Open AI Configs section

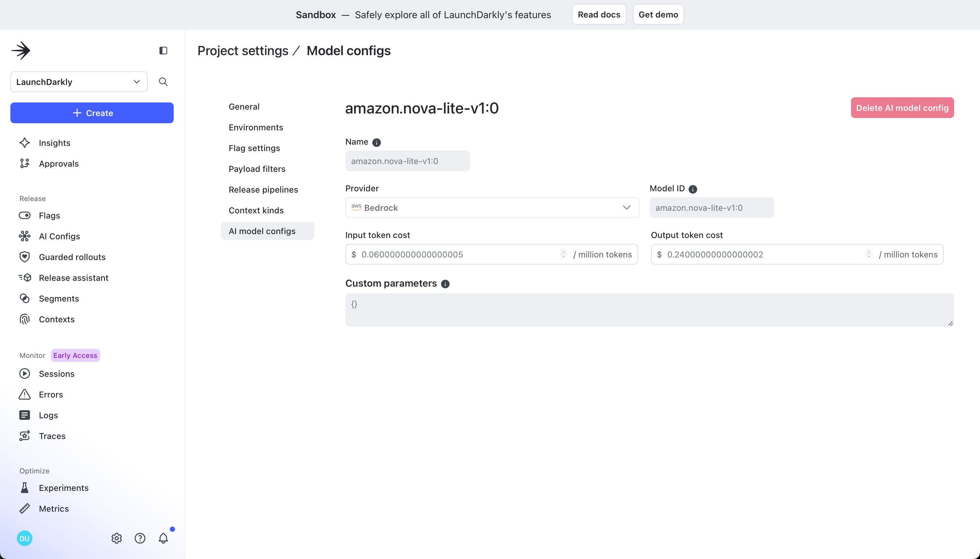(x=59, y=236)
